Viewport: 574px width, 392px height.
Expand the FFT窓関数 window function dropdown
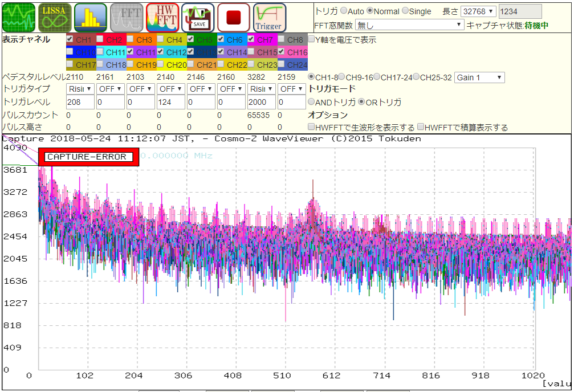tap(410, 25)
